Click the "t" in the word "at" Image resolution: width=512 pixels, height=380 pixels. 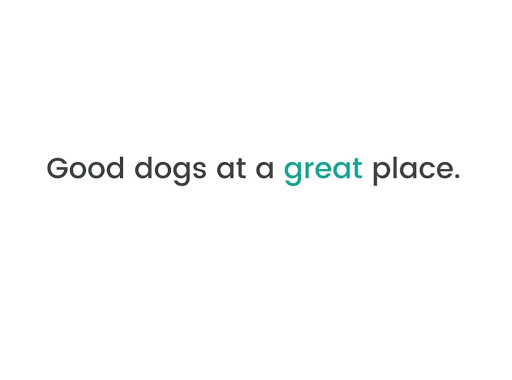241,169
